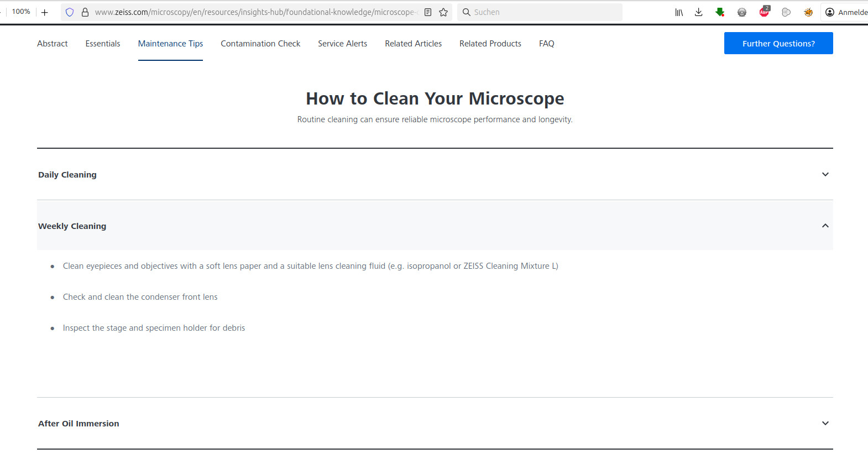Go to the Service Alerts tab
868x469 pixels.
(342, 44)
